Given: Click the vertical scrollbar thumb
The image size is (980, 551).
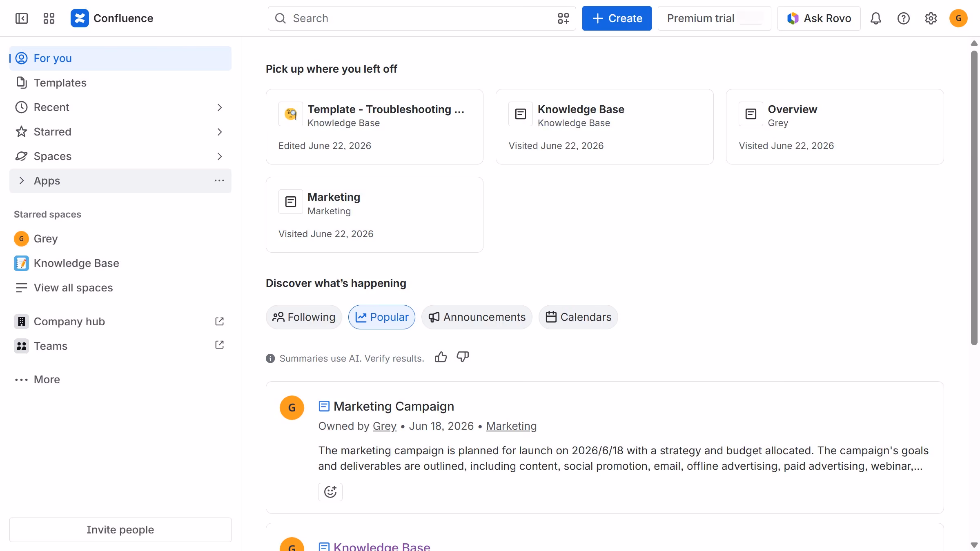Looking at the screenshot, I should pyautogui.click(x=974, y=198).
